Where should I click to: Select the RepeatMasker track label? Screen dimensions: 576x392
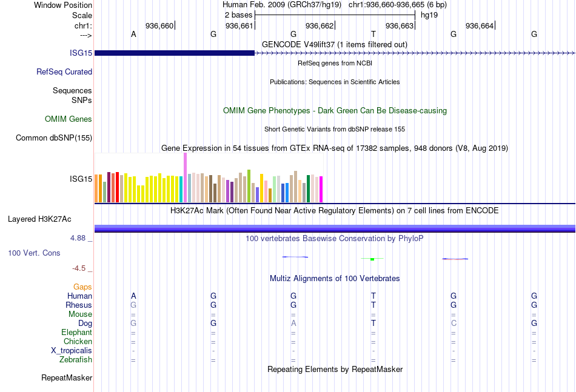point(67,377)
